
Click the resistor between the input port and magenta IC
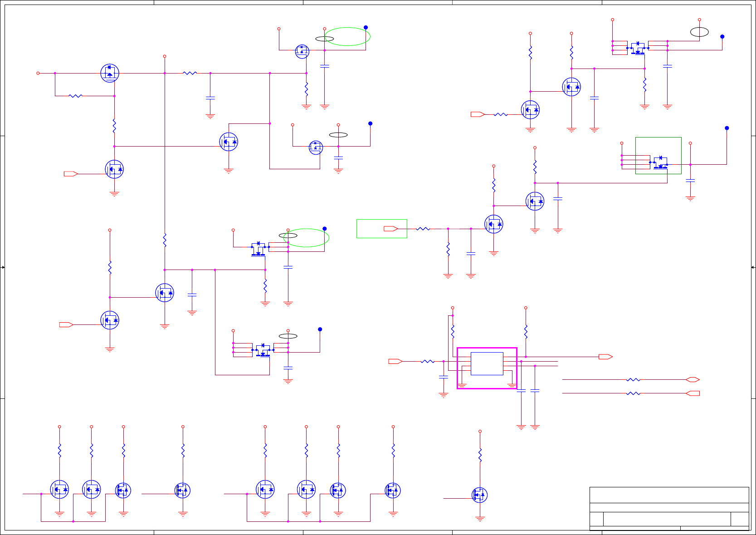tap(428, 361)
